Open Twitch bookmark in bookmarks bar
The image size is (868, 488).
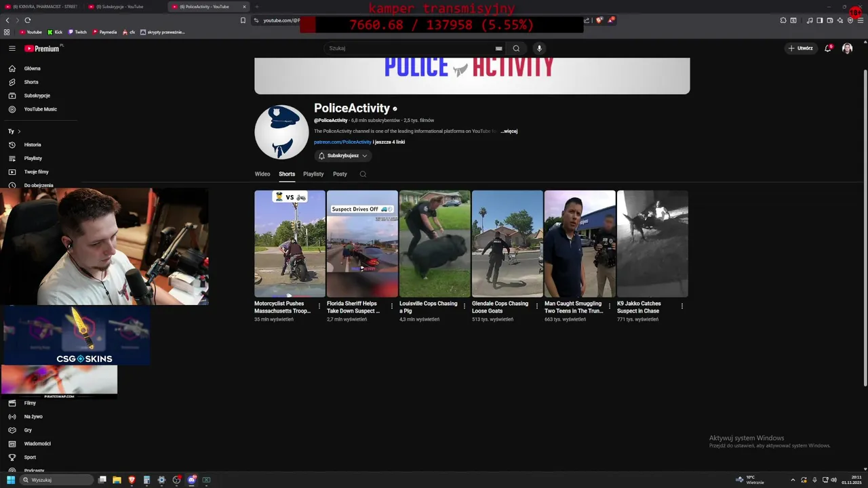[x=77, y=32]
